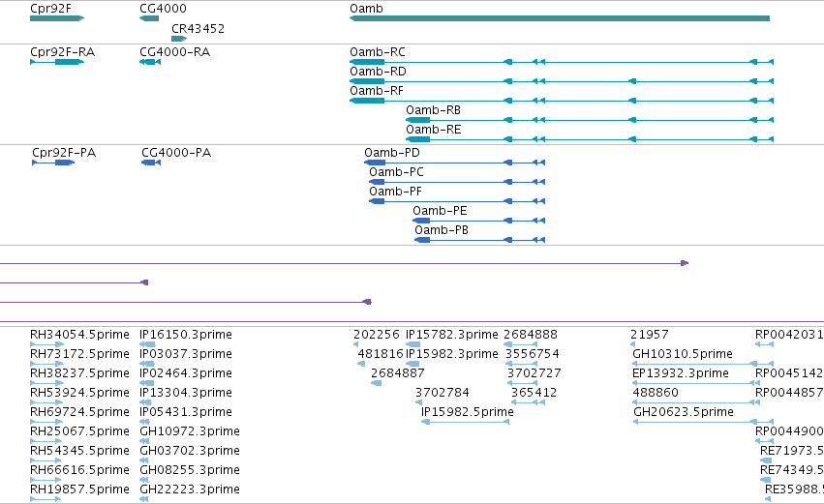Click the Oamb-RC transcript label
Viewport: 824px width, 504px height.
pos(378,52)
